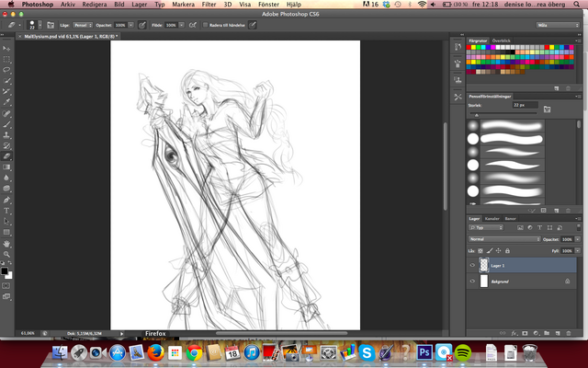Hide the Lager 1 layer
Screen dimensions: 588x368
472,265
